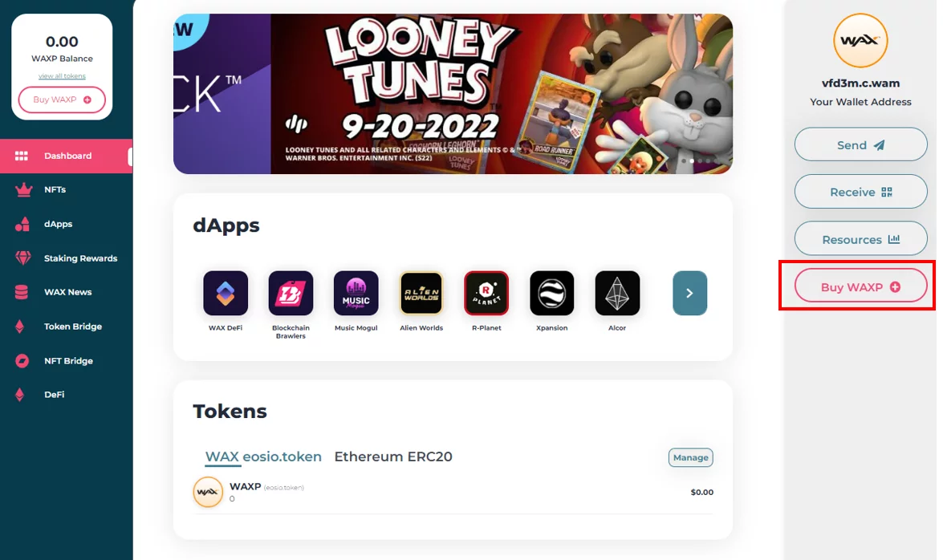Screen dimensions: 943x560
Task: Click the WAX logo avatar above wallet address
Action: (860, 41)
